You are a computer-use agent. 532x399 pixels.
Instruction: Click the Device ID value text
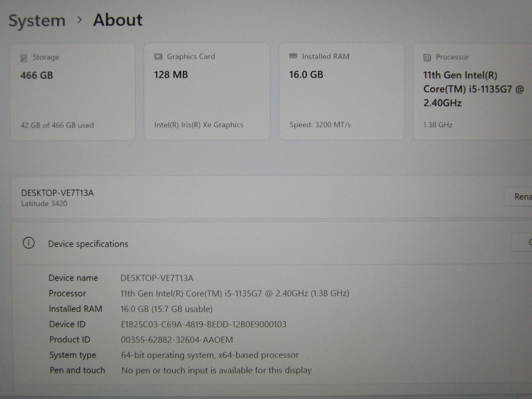(x=203, y=324)
